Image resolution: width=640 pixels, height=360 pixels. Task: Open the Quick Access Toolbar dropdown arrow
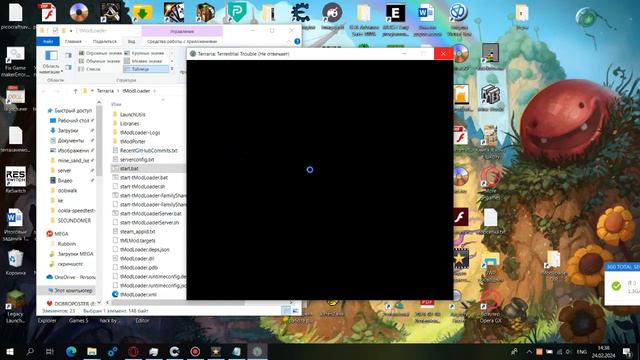[71, 31]
